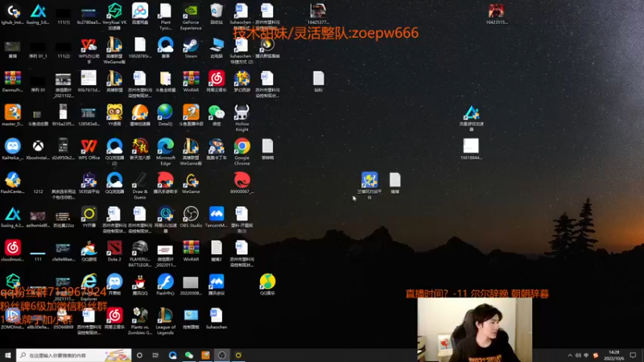Select the Draw & Guess shortcut

tap(139, 186)
